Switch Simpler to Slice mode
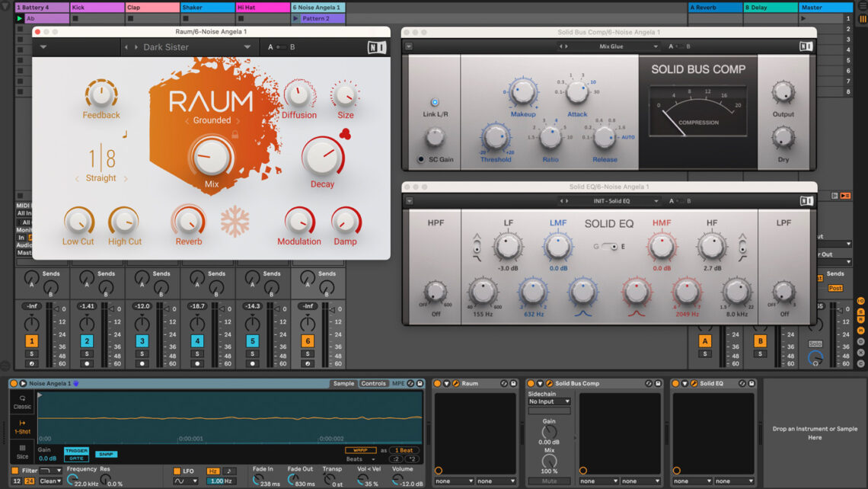The image size is (868, 489). point(21,453)
